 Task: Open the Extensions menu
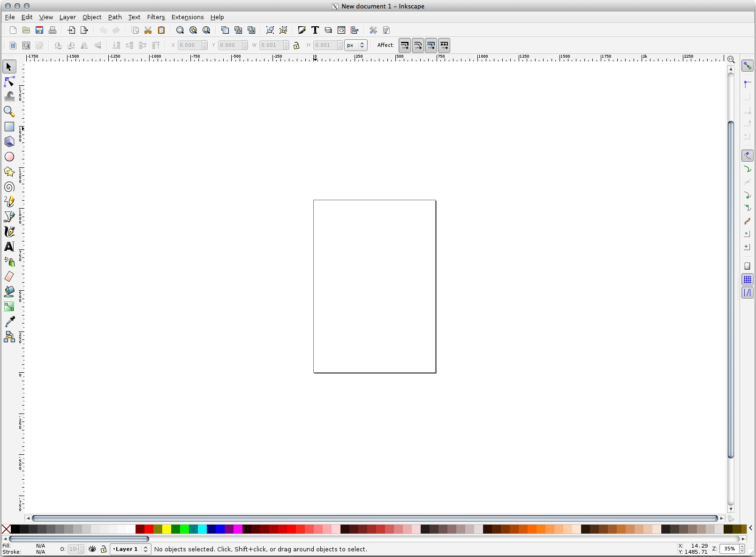pos(187,17)
